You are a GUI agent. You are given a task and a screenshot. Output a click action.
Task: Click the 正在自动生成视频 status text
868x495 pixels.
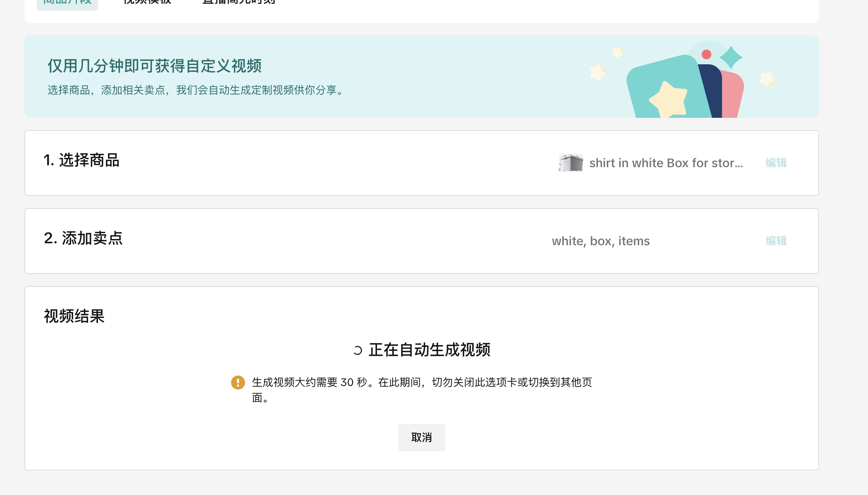click(429, 350)
